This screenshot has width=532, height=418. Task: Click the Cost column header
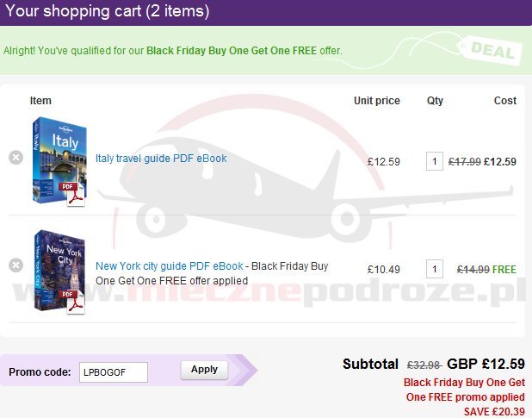click(504, 101)
